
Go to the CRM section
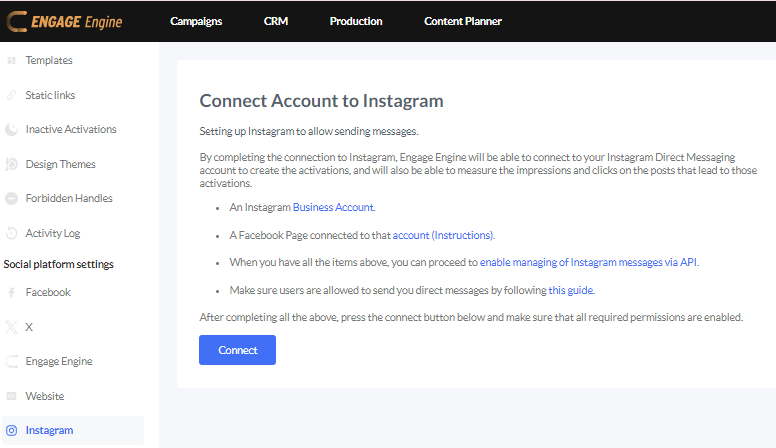(275, 21)
